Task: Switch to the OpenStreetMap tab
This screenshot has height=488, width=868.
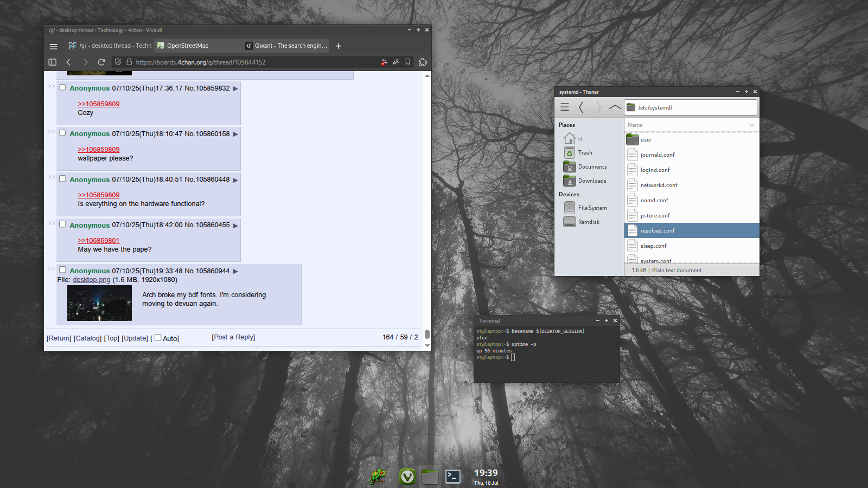Action: (197, 46)
